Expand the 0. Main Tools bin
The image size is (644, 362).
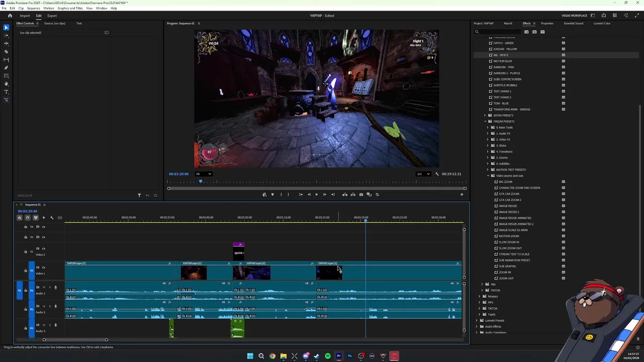[x=488, y=127]
